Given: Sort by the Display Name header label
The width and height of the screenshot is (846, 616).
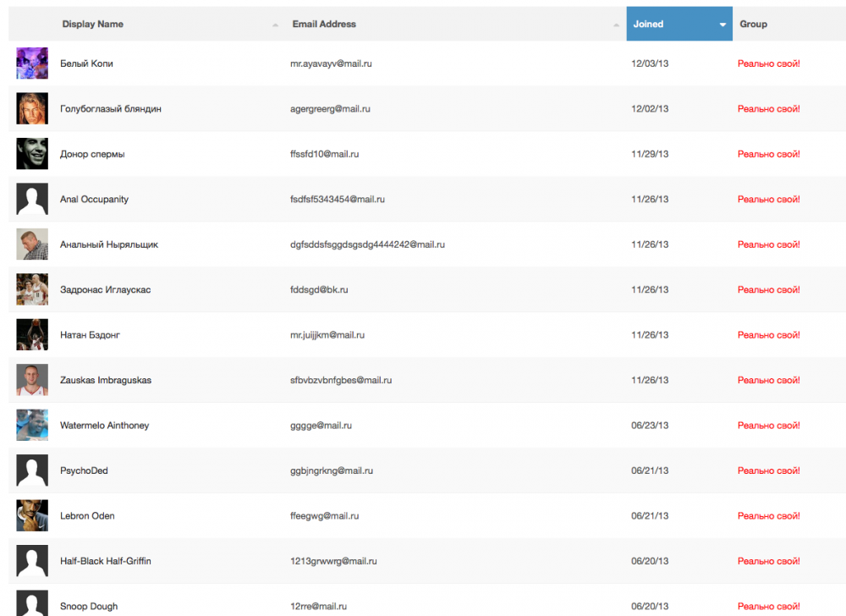Looking at the screenshot, I should tap(92, 25).
